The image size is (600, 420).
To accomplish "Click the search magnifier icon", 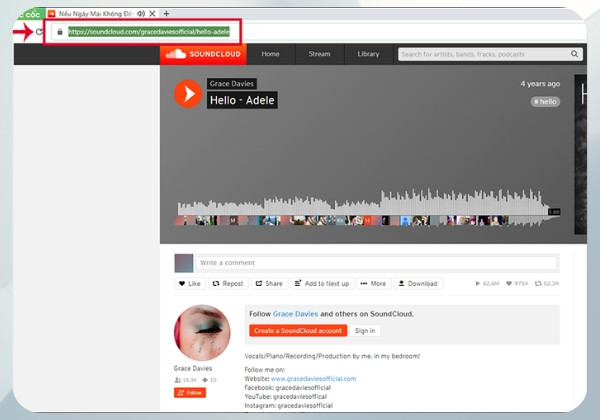I will (574, 54).
